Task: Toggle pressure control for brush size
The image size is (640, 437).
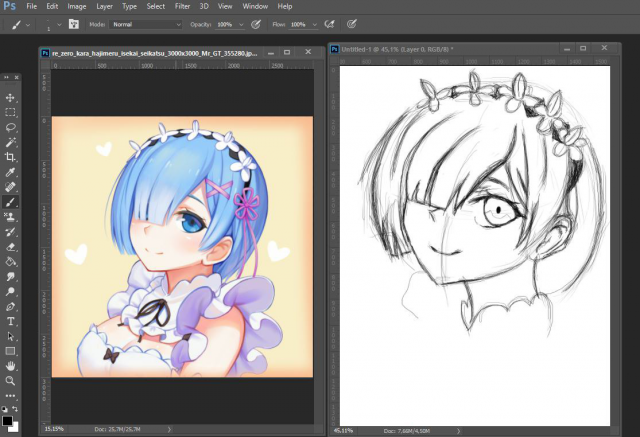Action: point(351,24)
